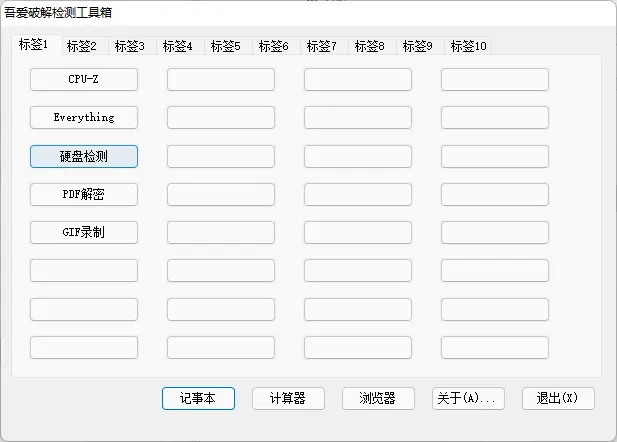Click the 硬盘检测 button
The width and height of the screenshot is (617, 442).
[84, 156]
